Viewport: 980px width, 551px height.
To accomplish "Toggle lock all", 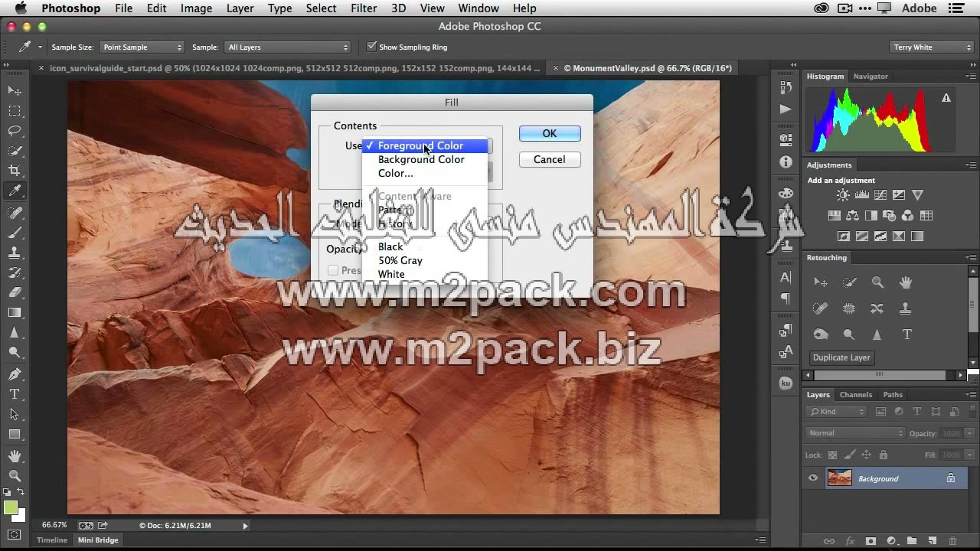I will pyautogui.click(x=884, y=455).
